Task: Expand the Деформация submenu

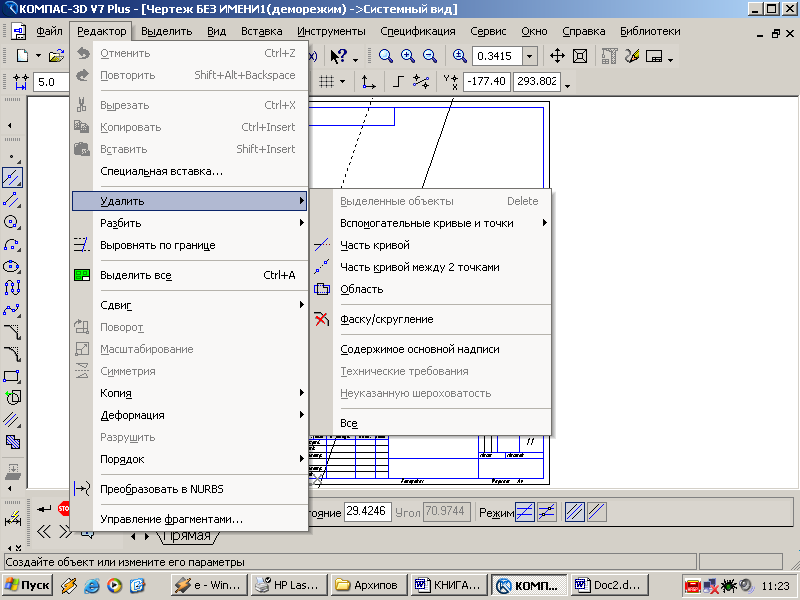Action: pos(189,415)
